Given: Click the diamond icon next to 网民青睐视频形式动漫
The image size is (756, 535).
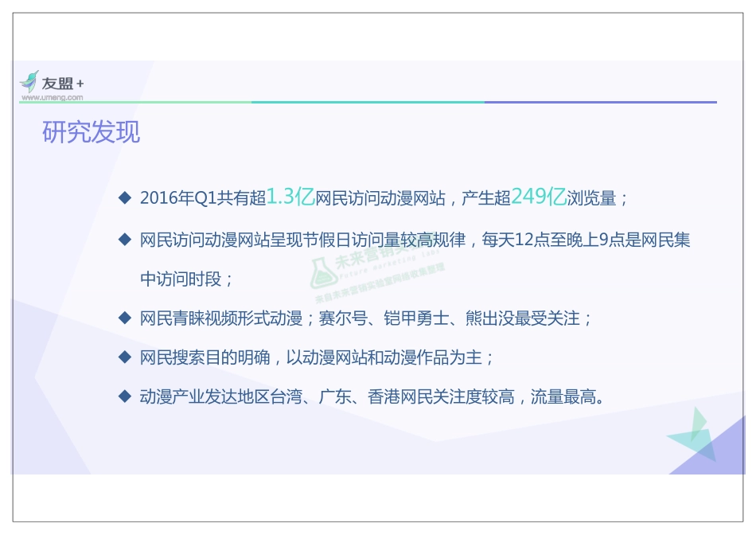Looking at the screenshot, I should point(124,317).
